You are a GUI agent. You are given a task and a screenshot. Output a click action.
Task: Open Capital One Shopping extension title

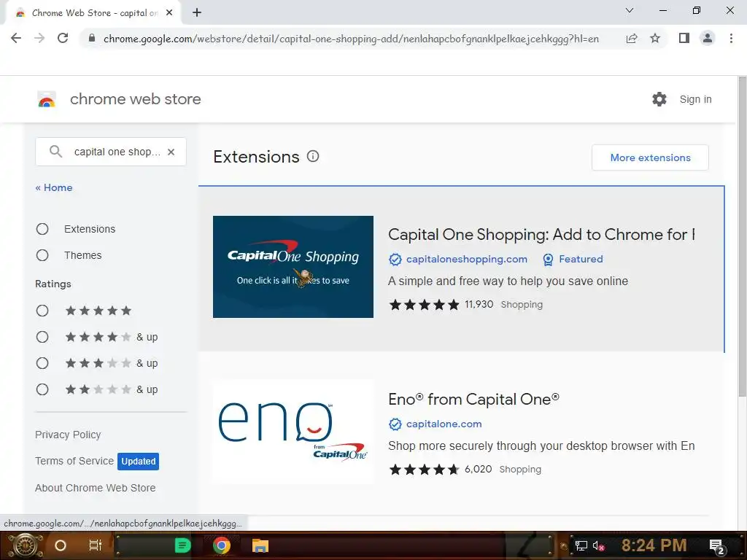(542, 234)
